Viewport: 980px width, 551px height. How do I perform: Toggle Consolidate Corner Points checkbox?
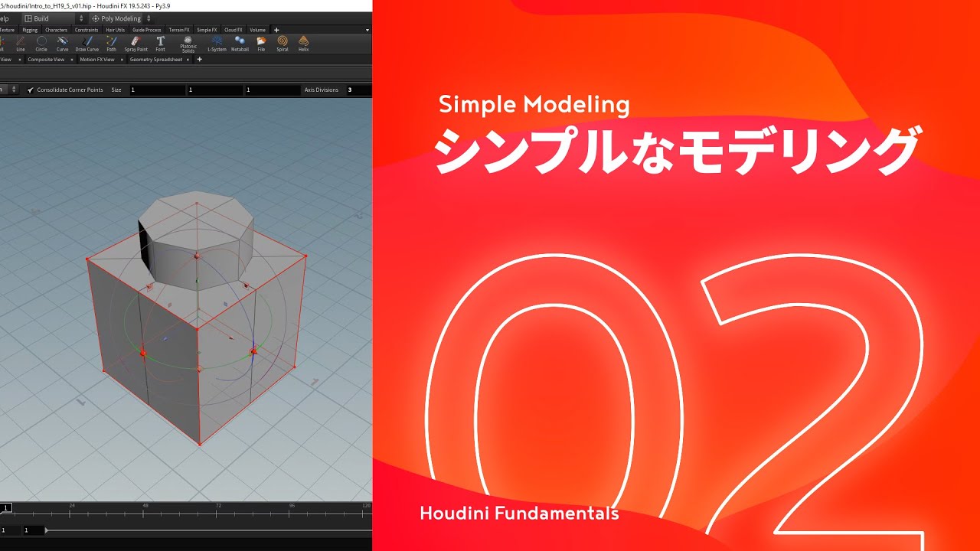pyautogui.click(x=31, y=90)
